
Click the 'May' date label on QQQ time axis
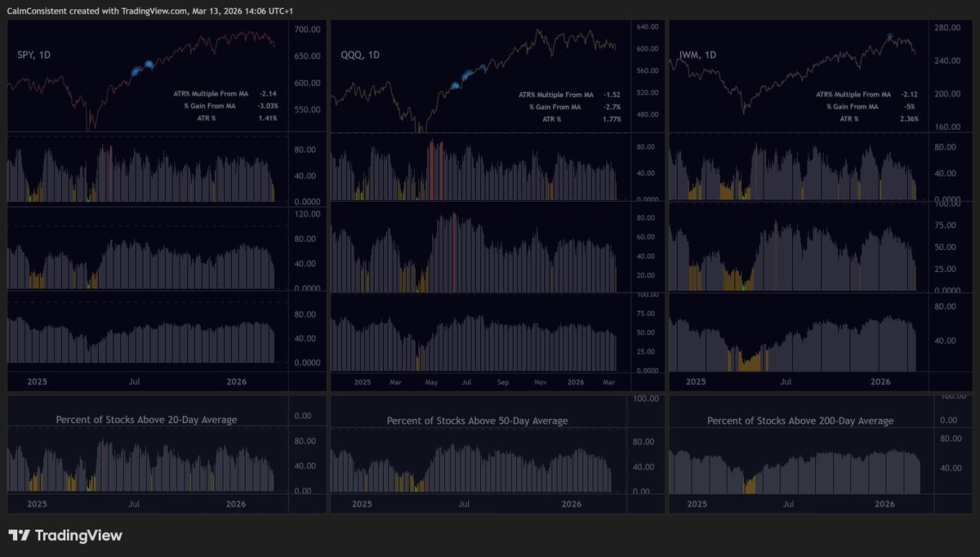click(x=432, y=382)
